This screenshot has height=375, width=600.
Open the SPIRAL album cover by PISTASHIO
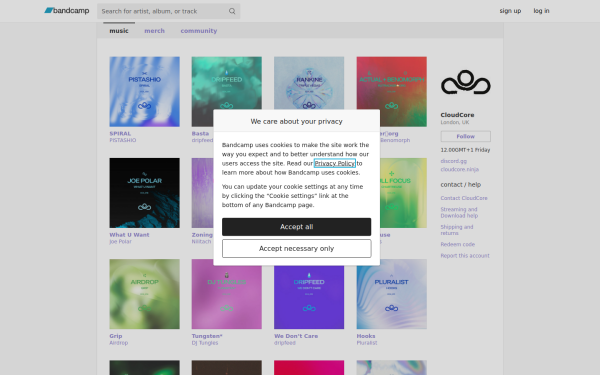144,91
